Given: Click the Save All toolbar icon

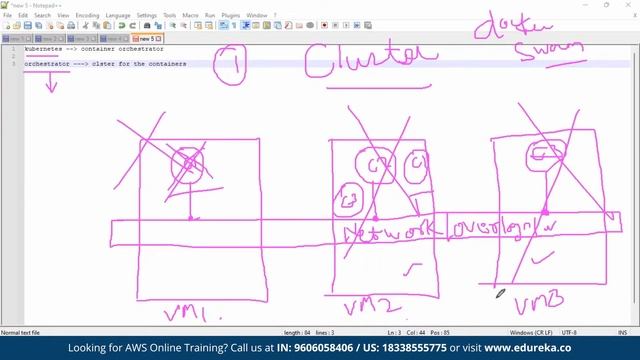Looking at the screenshot, I should (39, 26).
